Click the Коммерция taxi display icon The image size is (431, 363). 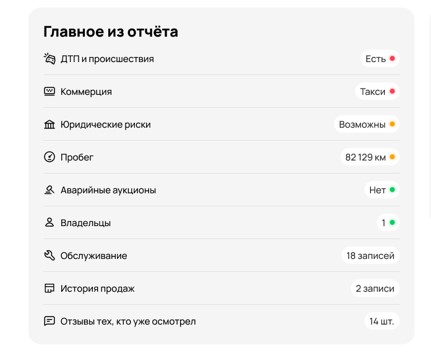49,91
